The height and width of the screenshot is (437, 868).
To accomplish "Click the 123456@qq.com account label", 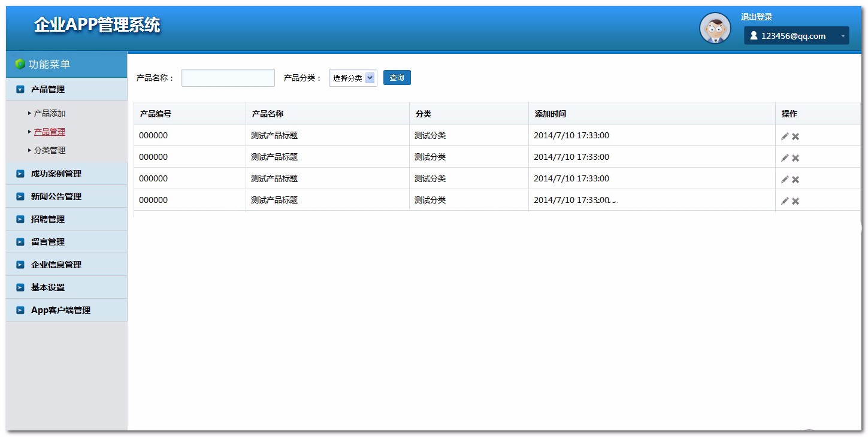I will point(793,36).
